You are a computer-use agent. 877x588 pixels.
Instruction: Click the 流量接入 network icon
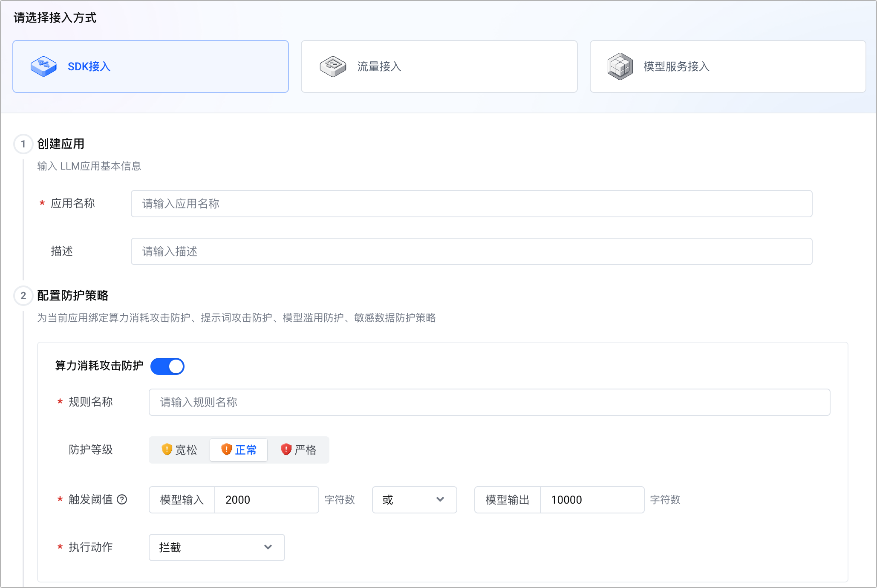point(333,66)
